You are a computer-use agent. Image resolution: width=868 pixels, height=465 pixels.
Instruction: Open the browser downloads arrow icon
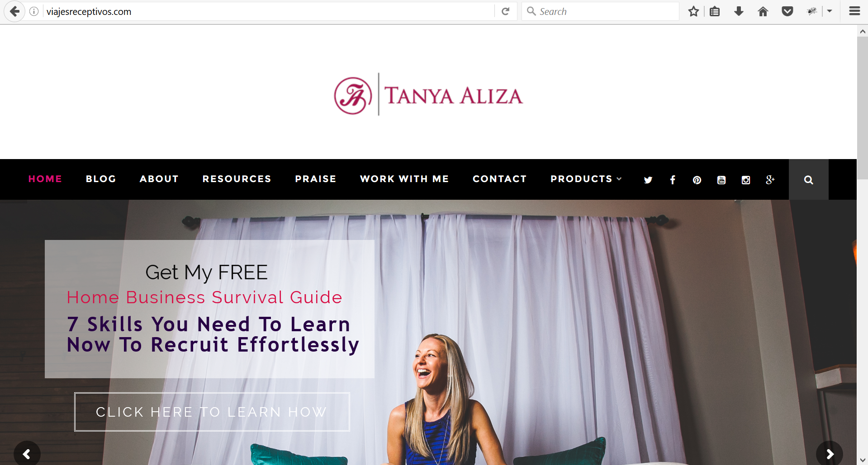(x=739, y=11)
